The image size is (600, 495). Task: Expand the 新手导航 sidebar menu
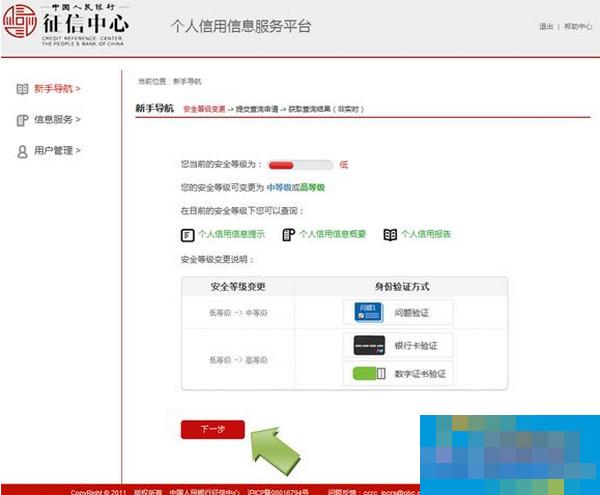pyautogui.click(x=57, y=88)
